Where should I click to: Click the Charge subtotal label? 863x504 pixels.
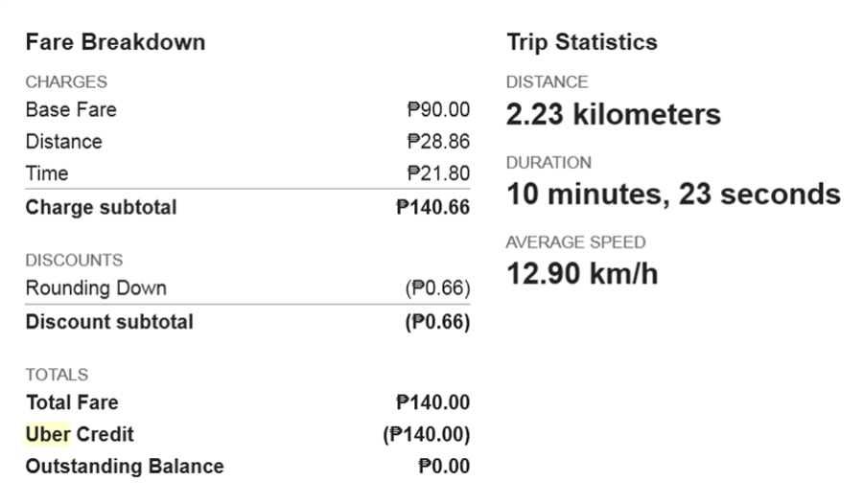coord(102,207)
